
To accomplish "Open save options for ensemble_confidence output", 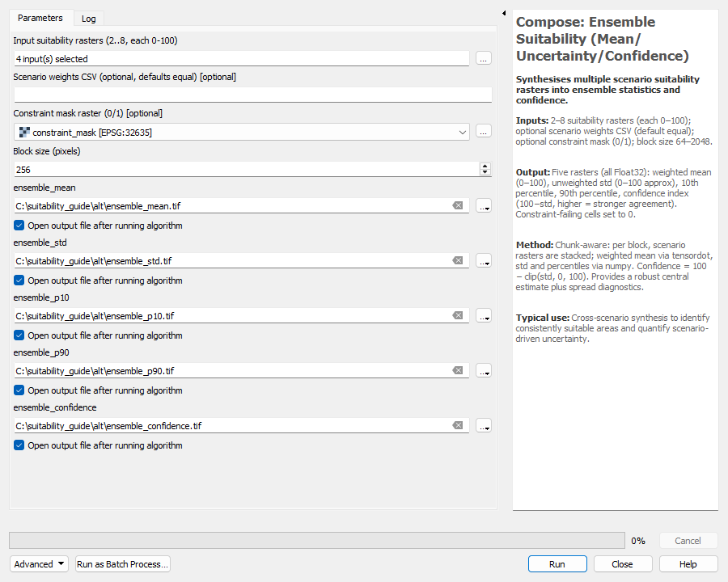I will tap(484, 426).
